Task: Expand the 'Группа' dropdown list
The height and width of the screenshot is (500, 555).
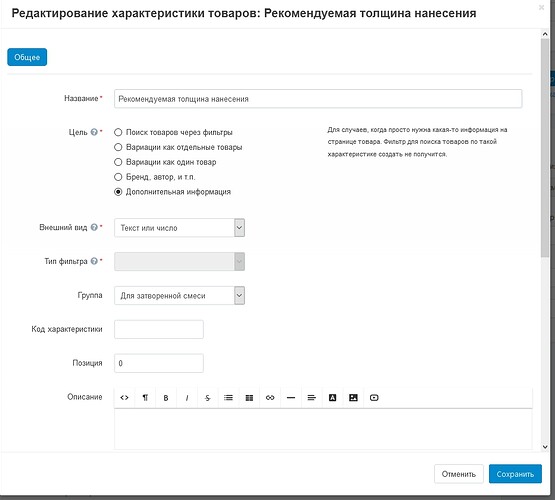Action: point(179,295)
